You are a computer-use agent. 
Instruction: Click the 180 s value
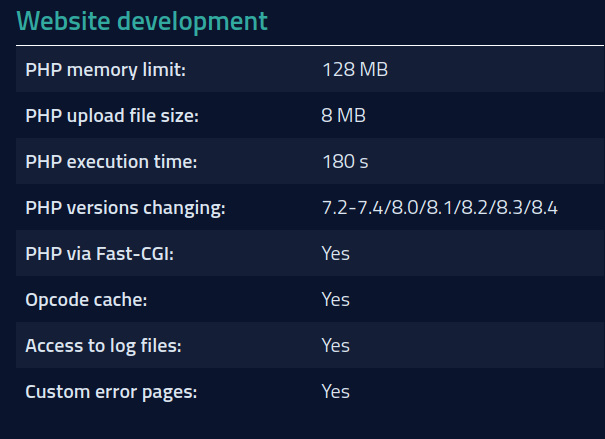345,162
